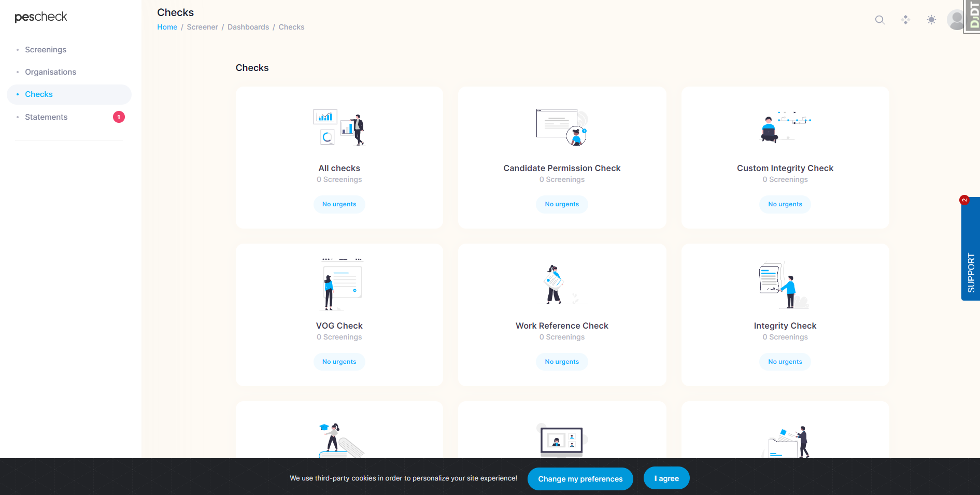
Task: Open the Candidate Permission Check title
Action: point(562,168)
